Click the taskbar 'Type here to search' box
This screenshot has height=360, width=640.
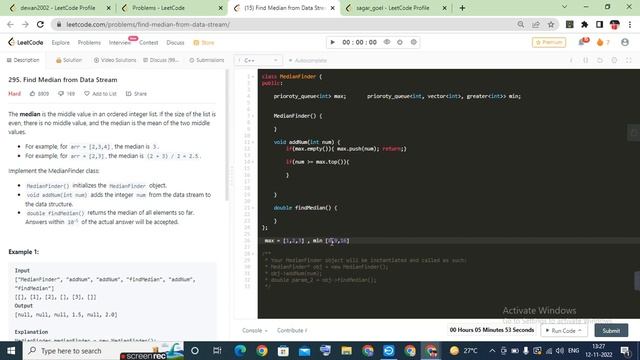[x=71, y=351]
